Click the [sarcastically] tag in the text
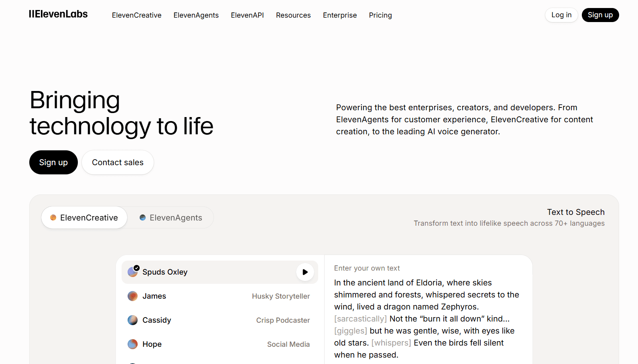This screenshot has height=364, width=638. click(360, 319)
